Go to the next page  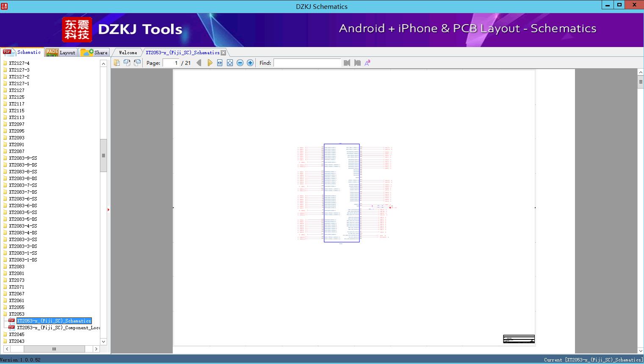[210, 63]
